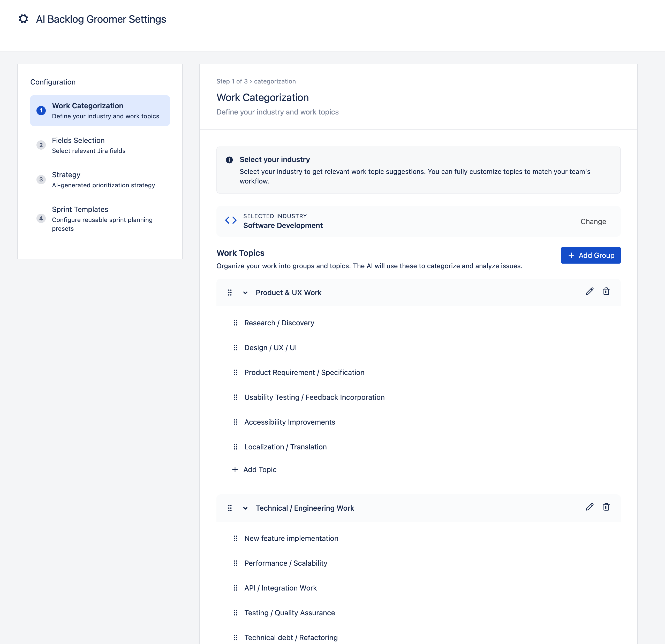
Task: Click trash icon for Technical / Engineering Work
Action: 606,507
